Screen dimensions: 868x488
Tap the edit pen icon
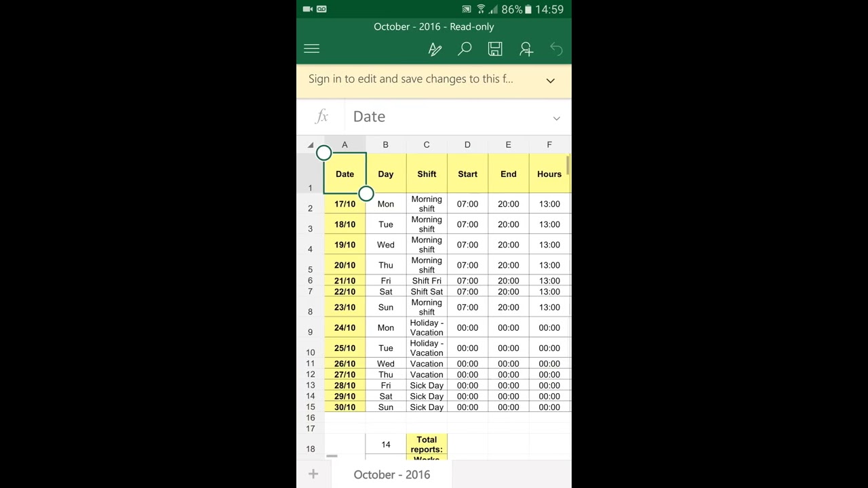tap(435, 49)
